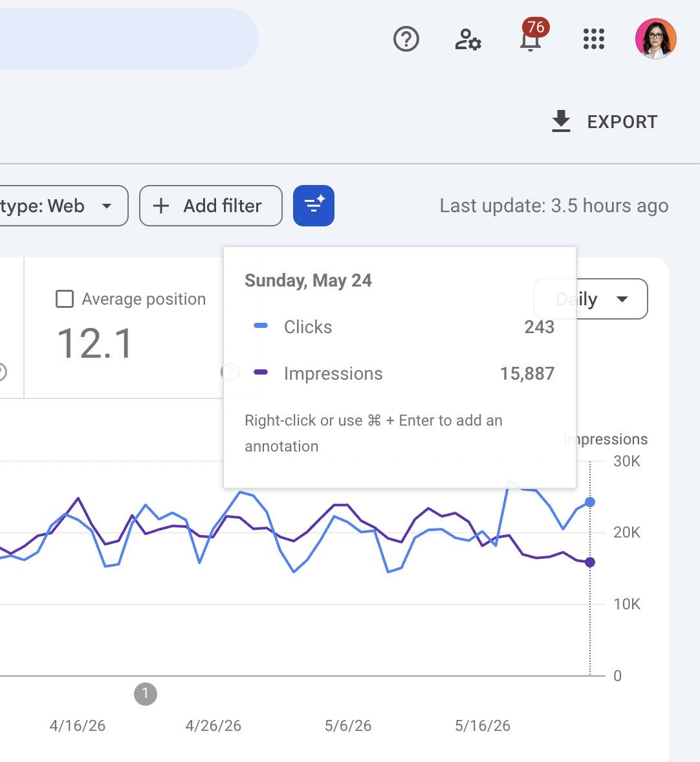This screenshot has height=762, width=700.
Task: Click annotation marker 1 under chart
Action: [x=146, y=694]
